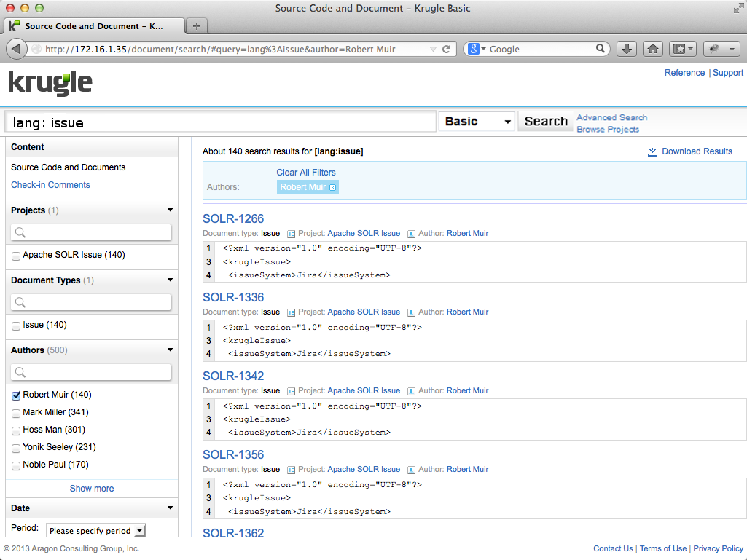Open bookmarks button dropdown arrow
This screenshot has height=560, width=747.
coord(690,49)
